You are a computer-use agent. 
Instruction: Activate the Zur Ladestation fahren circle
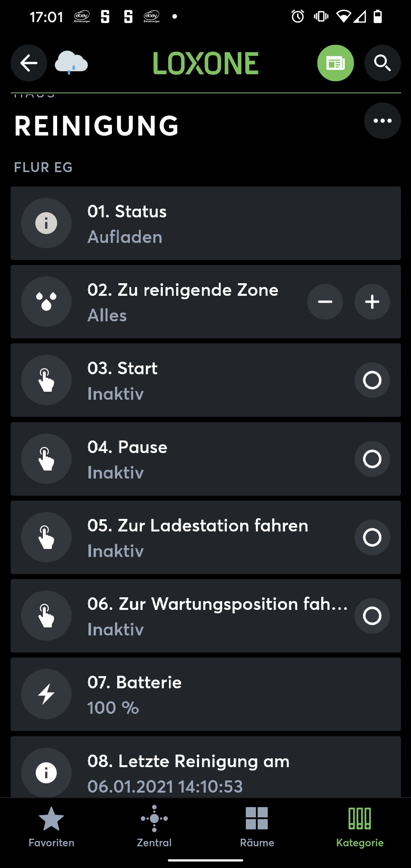[x=372, y=537]
